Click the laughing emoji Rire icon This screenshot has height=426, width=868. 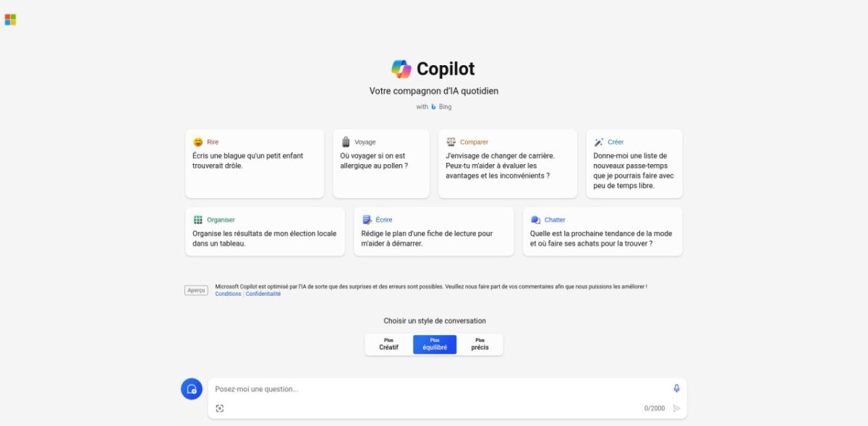(198, 142)
